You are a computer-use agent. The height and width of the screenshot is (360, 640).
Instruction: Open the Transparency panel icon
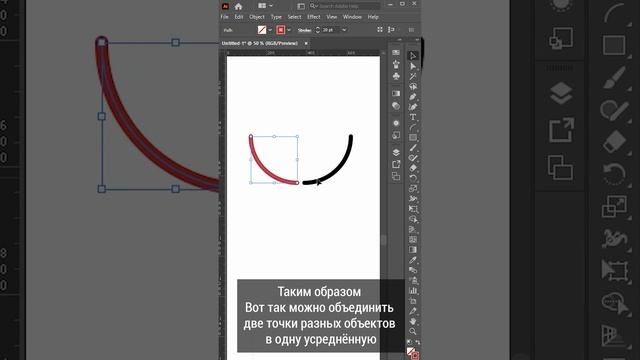[x=396, y=106]
